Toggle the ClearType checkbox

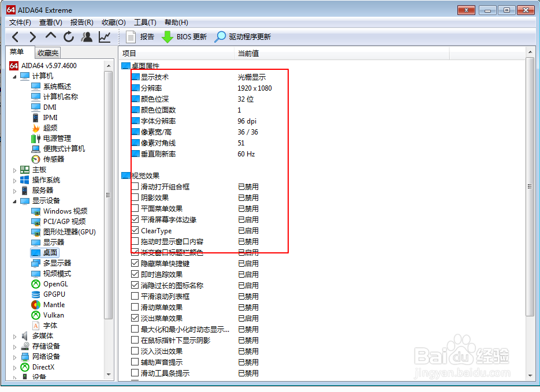coord(135,230)
